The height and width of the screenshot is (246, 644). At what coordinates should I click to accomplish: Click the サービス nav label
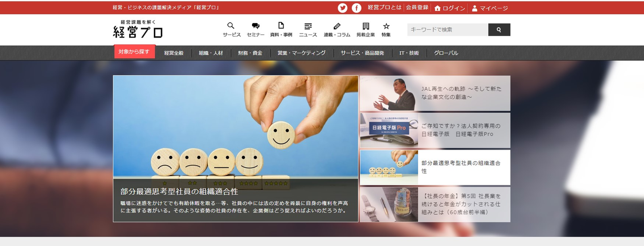click(232, 35)
